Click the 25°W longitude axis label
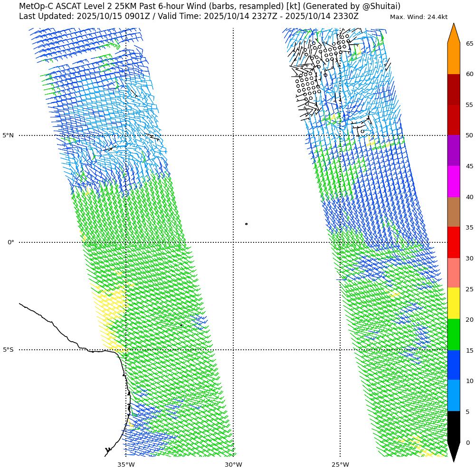The width and height of the screenshot is (476, 470). pyautogui.click(x=340, y=464)
